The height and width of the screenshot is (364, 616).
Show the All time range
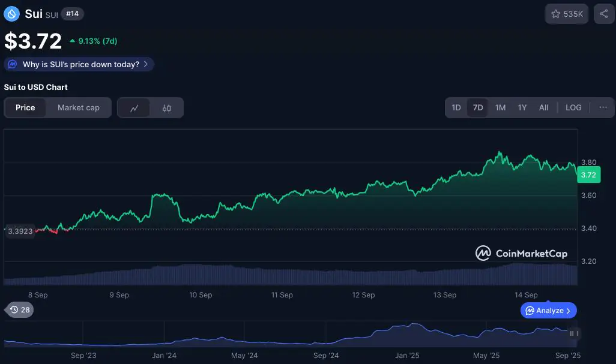point(543,107)
